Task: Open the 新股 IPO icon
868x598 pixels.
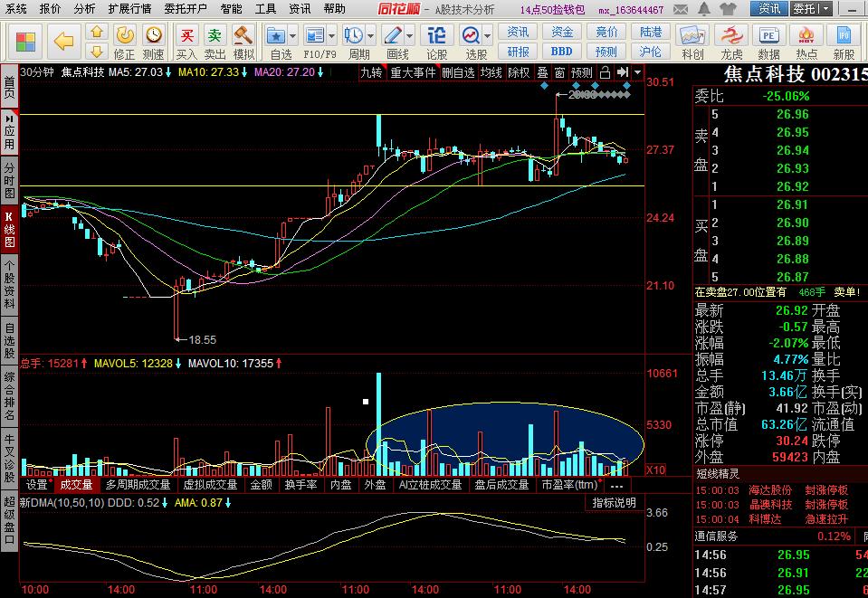Action: point(844,42)
